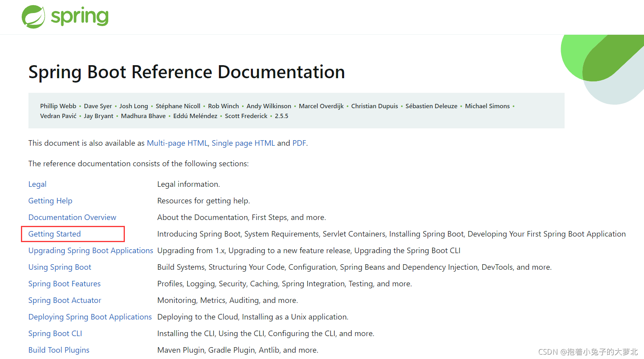The width and height of the screenshot is (644, 359).
Task: Click the 'Deploying to the Cloud' description
Action: click(253, 317)
